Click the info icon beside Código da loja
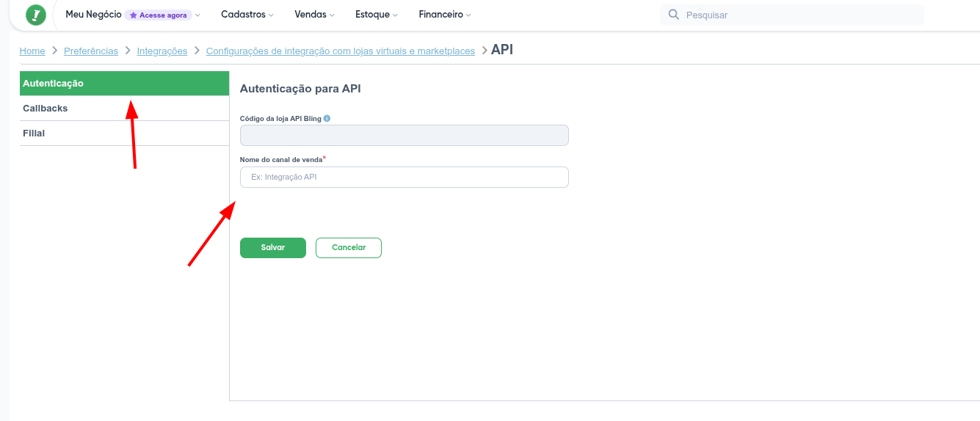980x421 pixels. coord(327,118)
